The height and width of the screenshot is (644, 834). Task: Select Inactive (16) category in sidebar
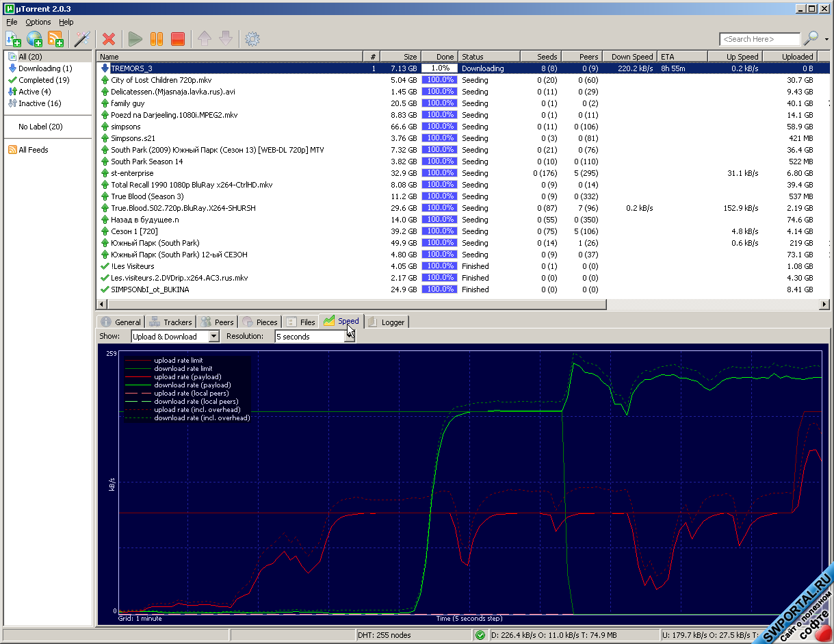pos(48,103)
